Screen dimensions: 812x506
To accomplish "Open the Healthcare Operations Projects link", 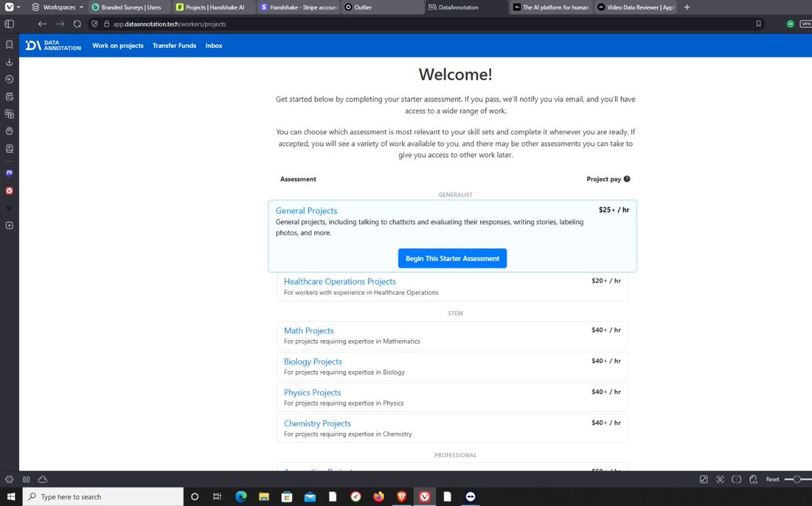I will click(340, 281).
